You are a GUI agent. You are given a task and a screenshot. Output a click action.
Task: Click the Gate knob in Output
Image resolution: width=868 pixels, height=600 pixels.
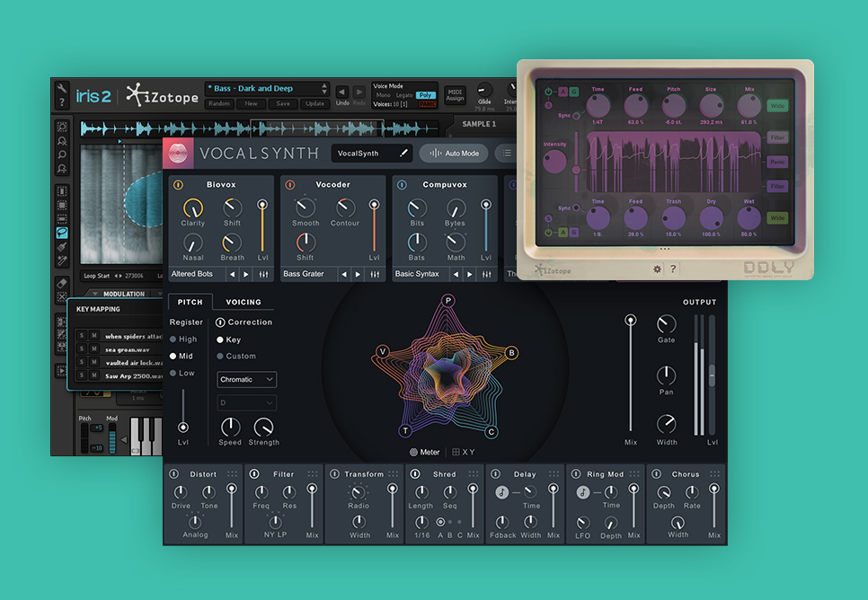(x=667, y=323)
